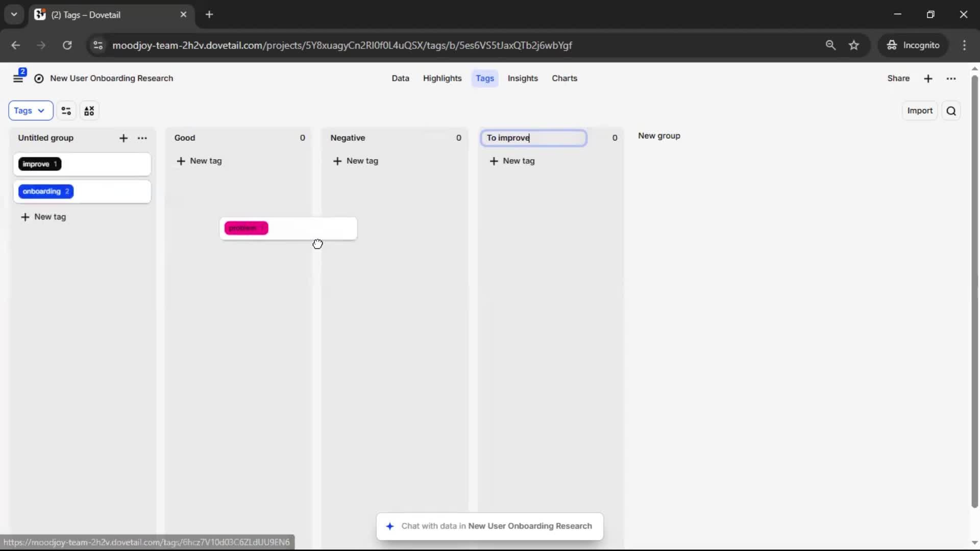Add New tag in Negative group
Image resolution: width=980 pixels, height=551 pixels.
click(356, 161)
